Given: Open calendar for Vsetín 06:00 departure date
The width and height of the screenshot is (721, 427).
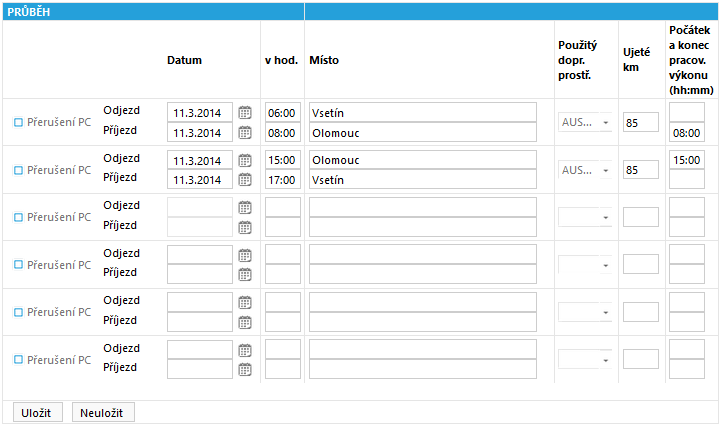Looking at the screenshot, I should [245, 113].
